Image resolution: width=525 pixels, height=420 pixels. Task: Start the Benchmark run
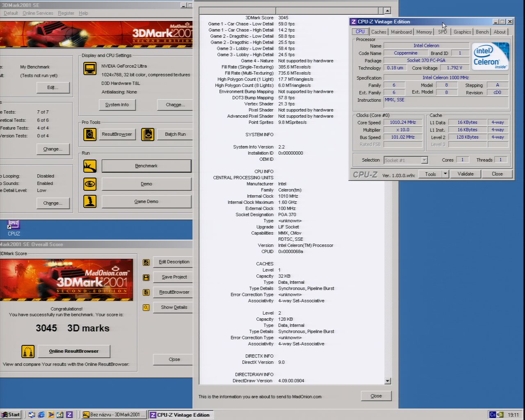pos(146,166)
